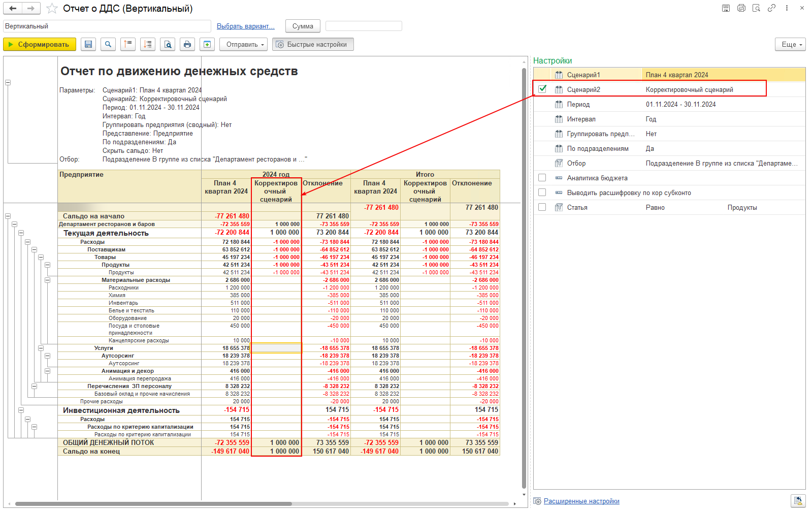Click the По подразделениям parameter icon
Viewport: 812px width, 512px height.
coord(559,148)
